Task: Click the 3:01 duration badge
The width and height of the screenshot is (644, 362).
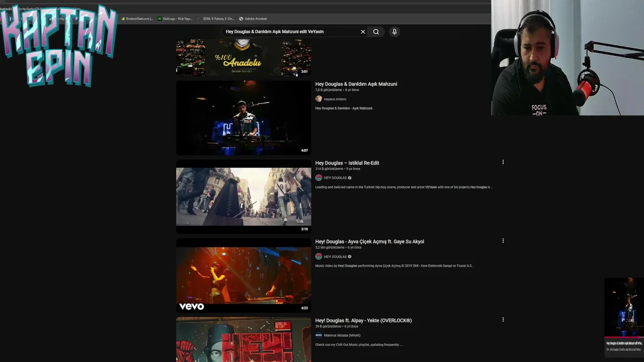Action: click(x=304, y=72)
